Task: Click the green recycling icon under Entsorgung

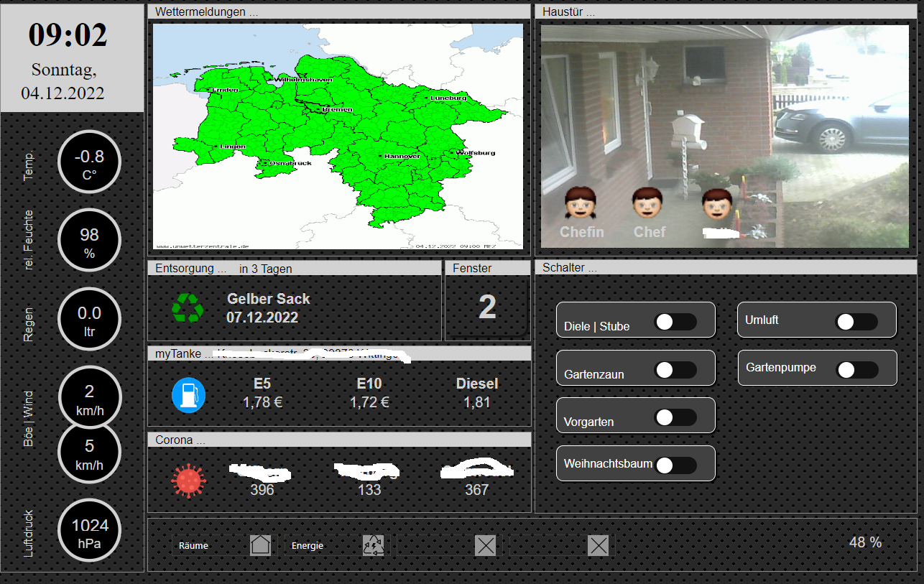Action: [188, 307]
